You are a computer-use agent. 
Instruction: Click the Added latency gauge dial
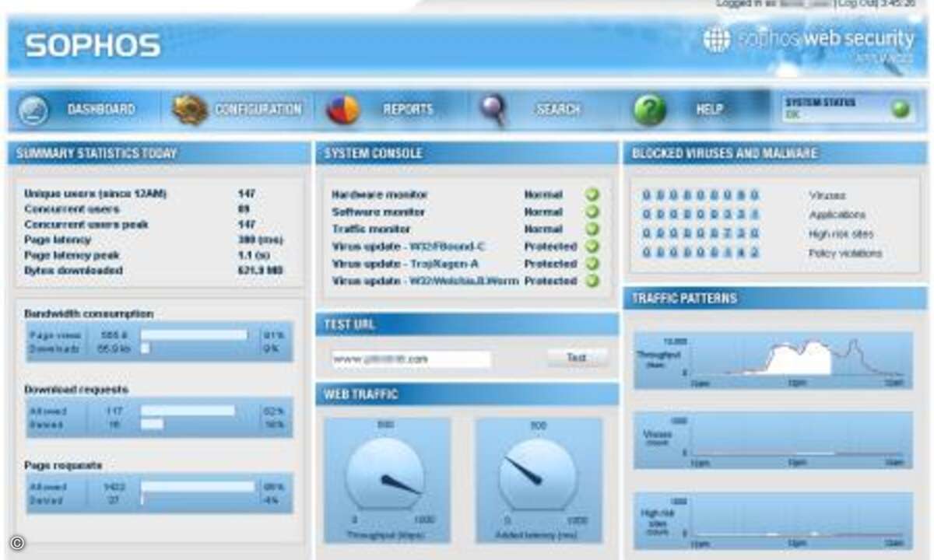(538, 476)
